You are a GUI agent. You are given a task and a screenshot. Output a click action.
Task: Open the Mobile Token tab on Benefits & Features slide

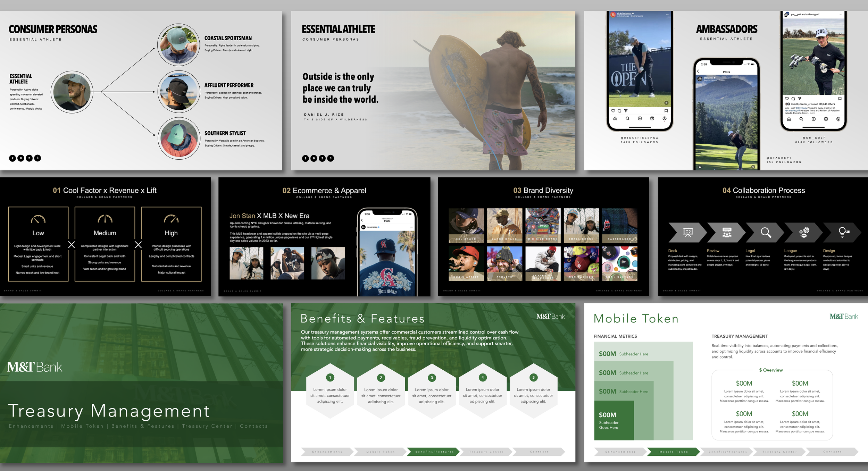point(380,452)
